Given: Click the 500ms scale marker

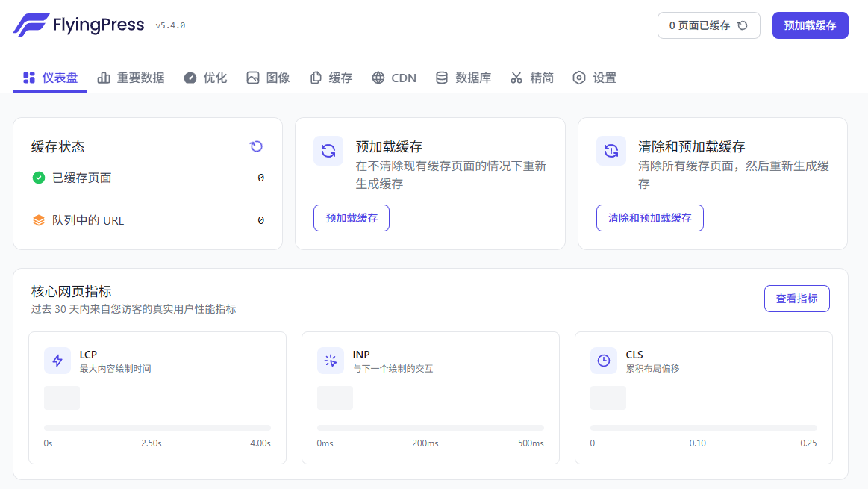Looking at the screenshot, I should coord(531,443).
